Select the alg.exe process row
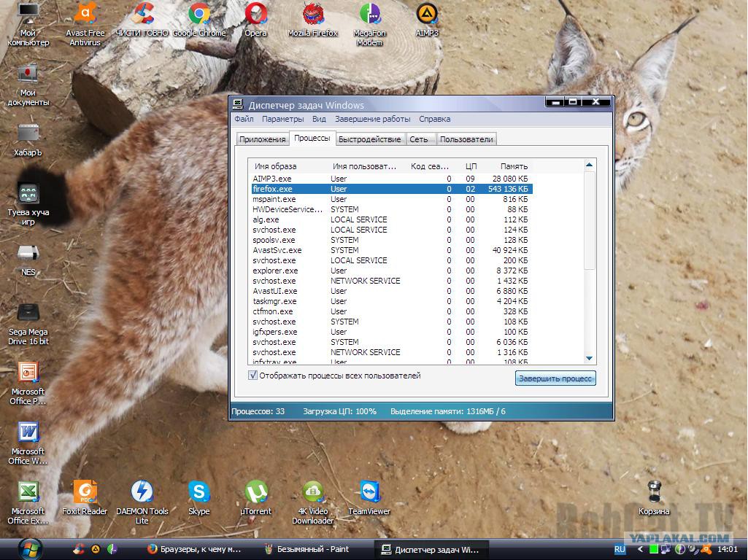Image resolution: width=748 pixels, height=560 pixels. 391,219
